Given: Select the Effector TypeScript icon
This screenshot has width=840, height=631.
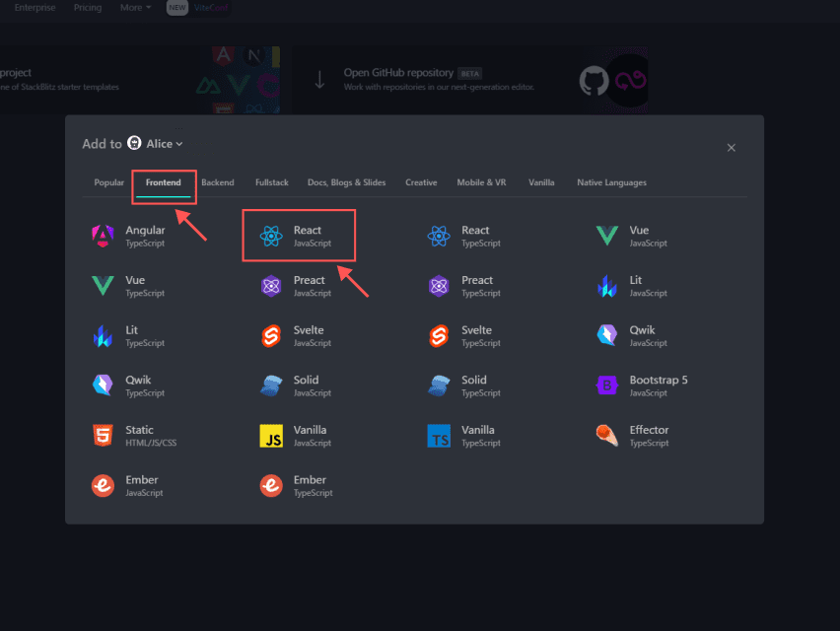Looking at the screenshot, I should tap(607, 436).
